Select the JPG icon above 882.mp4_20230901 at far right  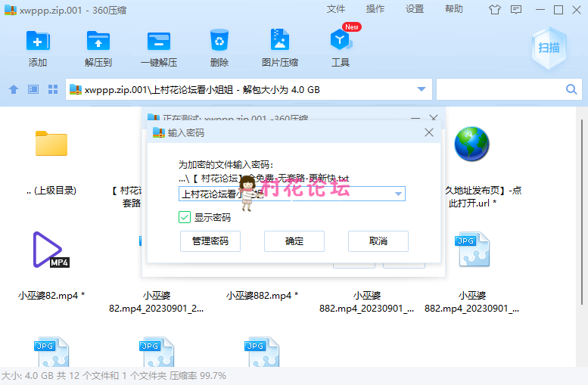point(471,250)
